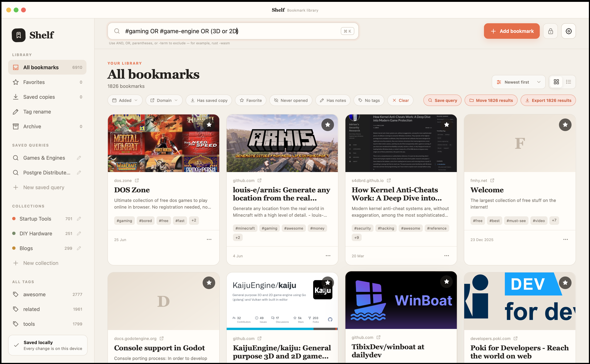The width and height of the screenshot is (590, 364).
Task: Star the DOS Zone bookmark
Action: [x=209, y=125]
